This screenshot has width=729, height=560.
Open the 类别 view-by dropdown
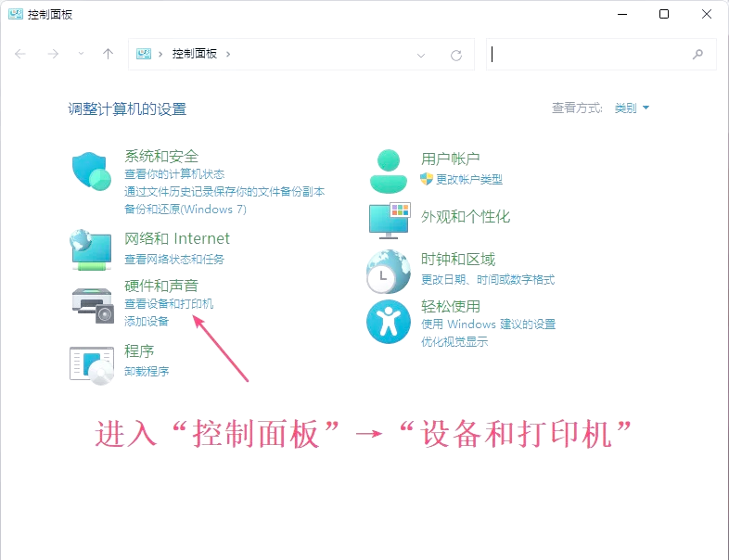tap(632, 108)
